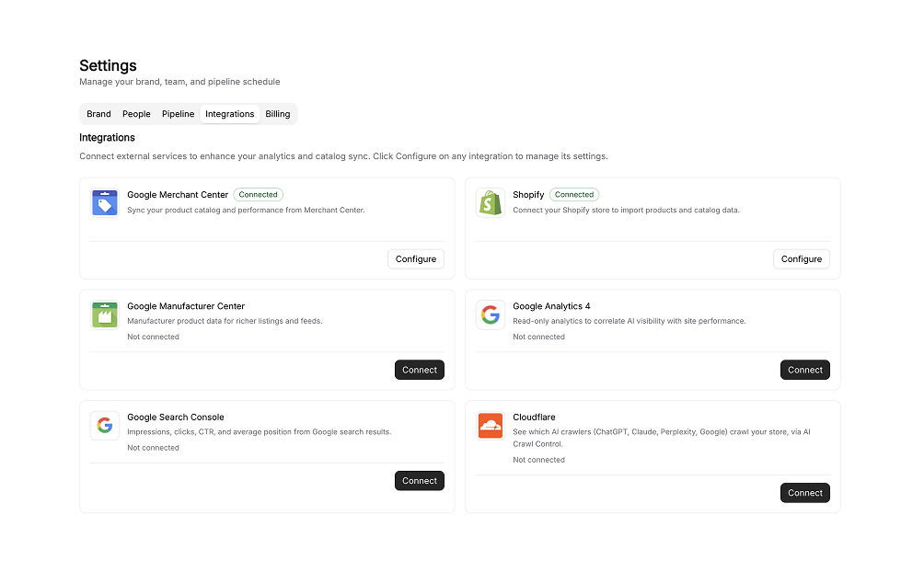Click 'Manage your brand, team, and pipeline schedule'
This screenshot has width=924, height=572.
179,82
